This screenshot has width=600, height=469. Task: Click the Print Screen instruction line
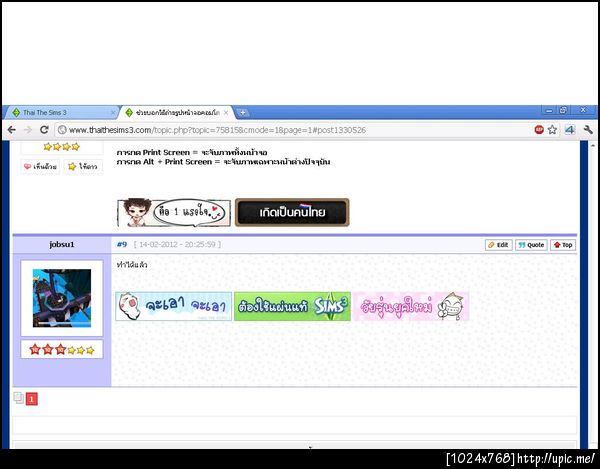(x=192, y=152)
